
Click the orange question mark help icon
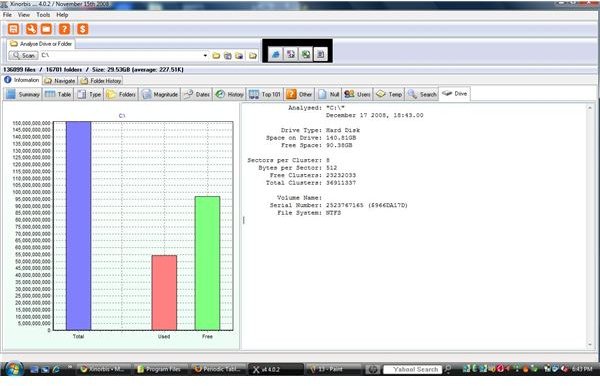click(64, 29)
